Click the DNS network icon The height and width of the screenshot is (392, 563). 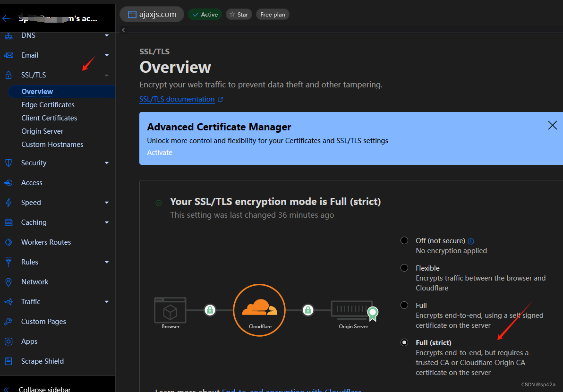click(8, 35)
